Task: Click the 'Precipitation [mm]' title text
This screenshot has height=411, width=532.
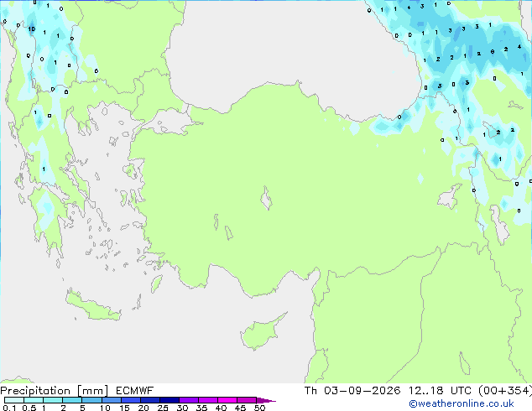Action: point(55,391)
